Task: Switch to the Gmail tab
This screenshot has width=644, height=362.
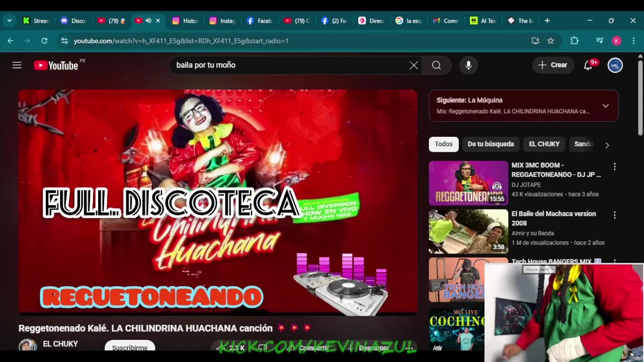Action: click(x=446, y=21)
